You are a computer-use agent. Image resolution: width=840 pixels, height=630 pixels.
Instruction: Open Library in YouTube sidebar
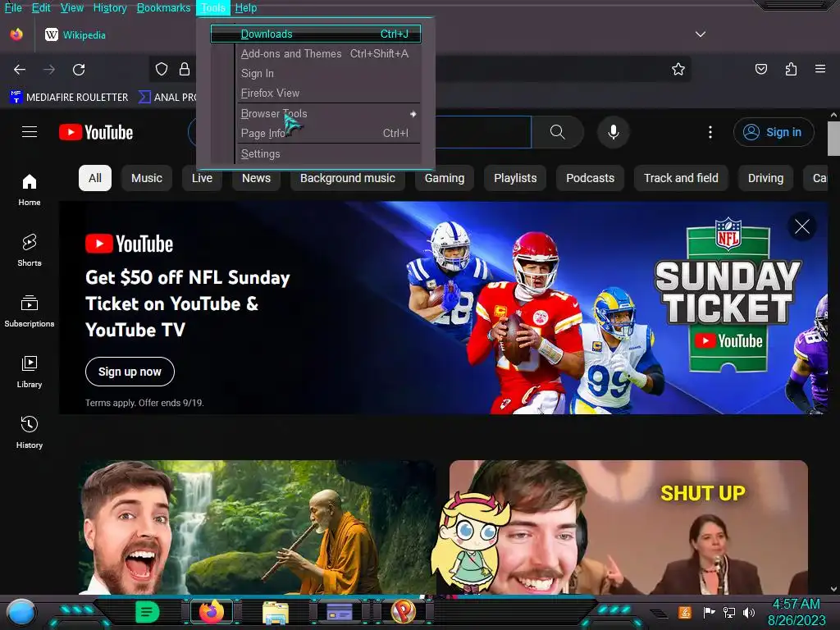30,372
